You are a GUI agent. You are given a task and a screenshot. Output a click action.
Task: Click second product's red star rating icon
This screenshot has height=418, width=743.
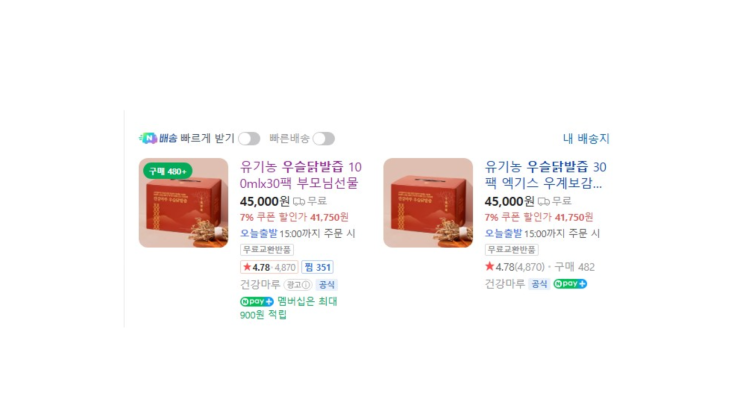click(489, 266)
